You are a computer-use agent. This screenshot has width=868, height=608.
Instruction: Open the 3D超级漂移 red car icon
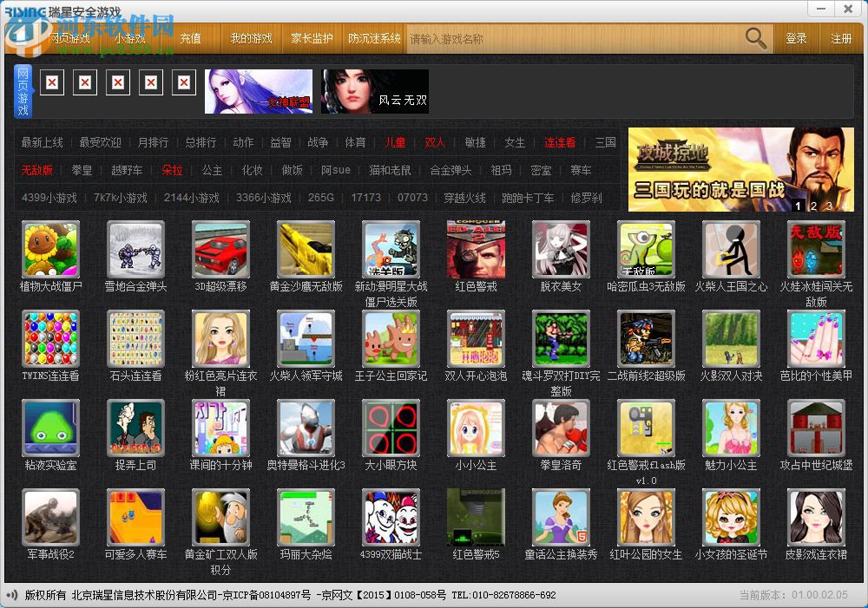[x=220, y=249]
